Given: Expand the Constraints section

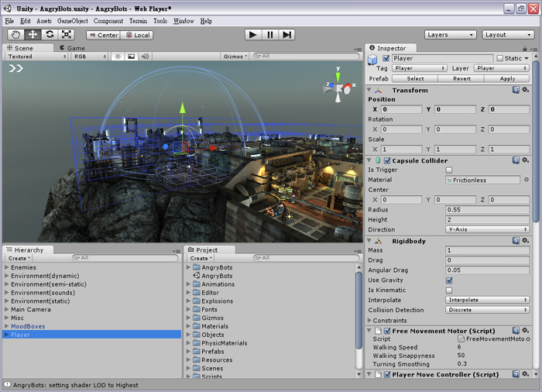Looking at the screenshot, I should (x=369, y=321).
